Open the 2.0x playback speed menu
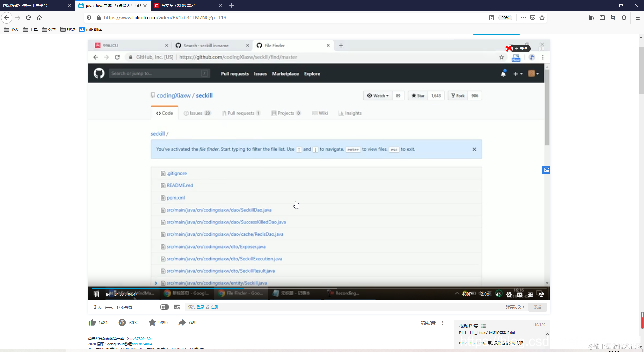The height and width of the screenshot is (352, 644). point(485,294)
